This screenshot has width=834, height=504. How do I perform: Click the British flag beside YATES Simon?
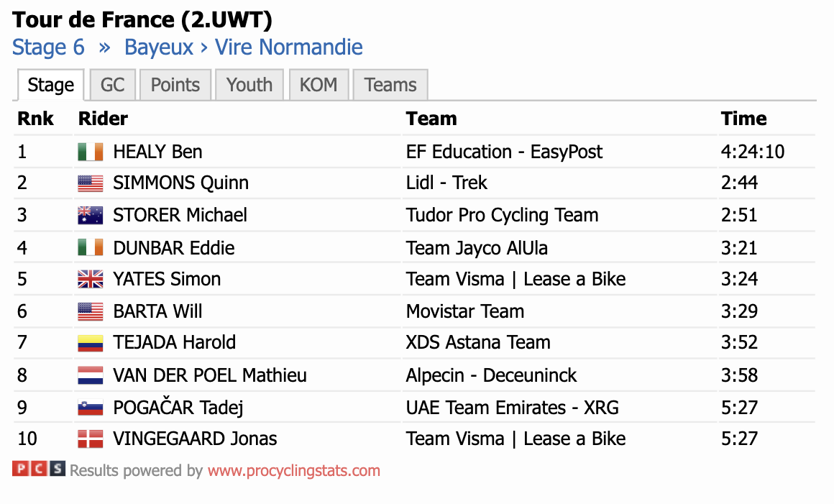coord(91,279)
